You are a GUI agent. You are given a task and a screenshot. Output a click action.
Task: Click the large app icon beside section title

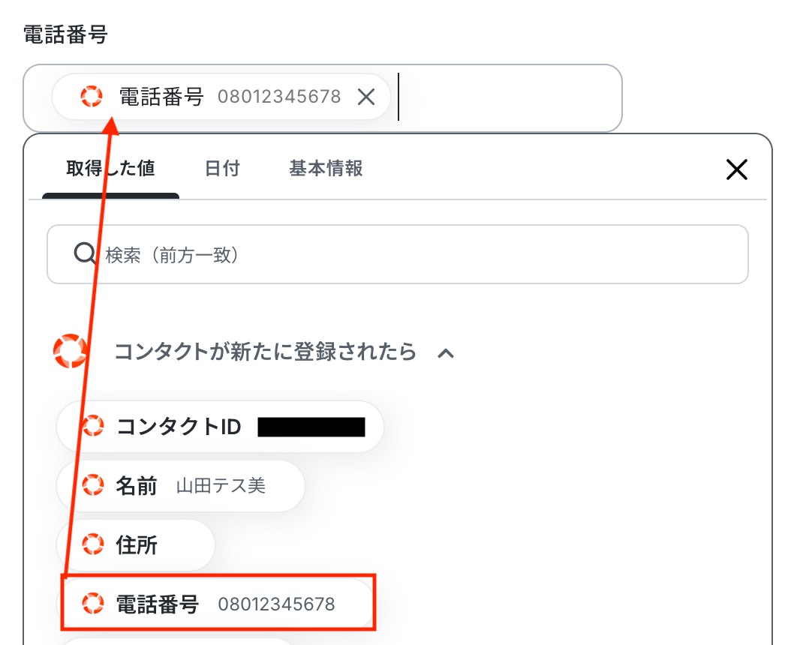[71, 352]
